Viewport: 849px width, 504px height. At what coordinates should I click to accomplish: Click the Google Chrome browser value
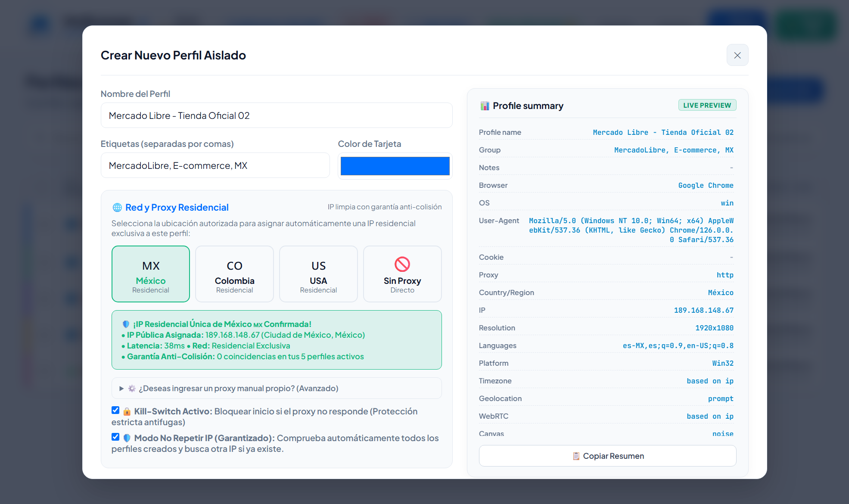(706, 185)
